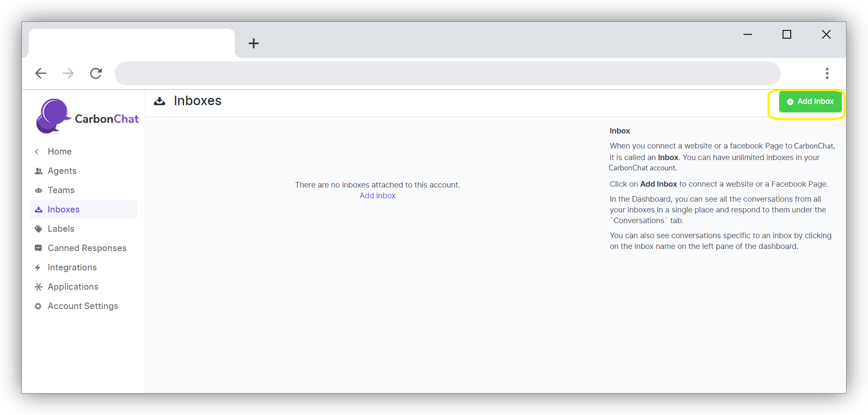
Task: Open Account Settings from the sidebar
Action: pos(83,306)
